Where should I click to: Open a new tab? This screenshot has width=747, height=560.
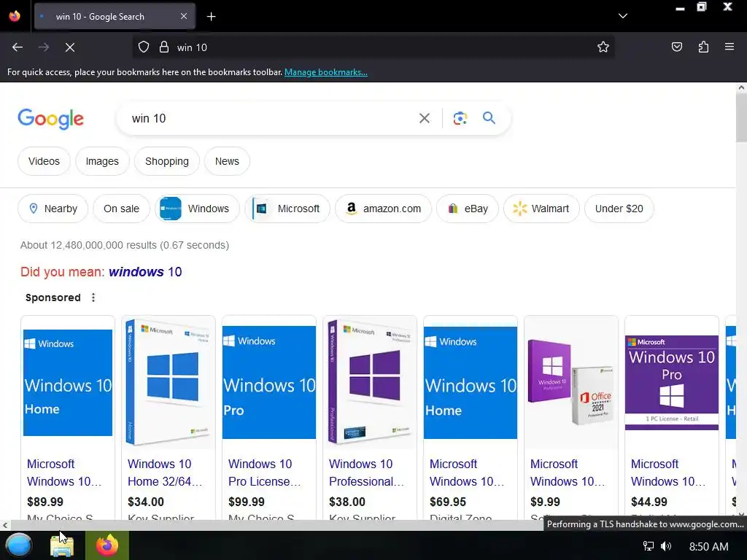coord(211,17)
